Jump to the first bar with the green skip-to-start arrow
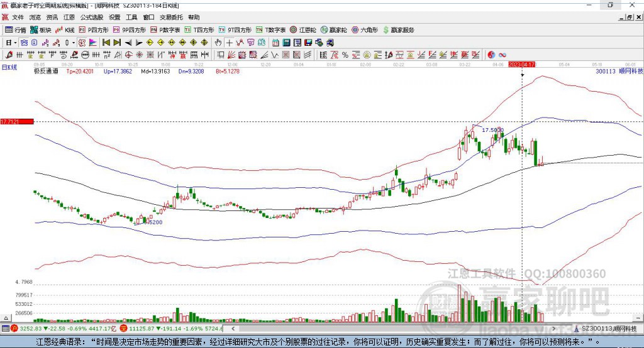This screenshot has height=348, width=644. tap(106, 43)
